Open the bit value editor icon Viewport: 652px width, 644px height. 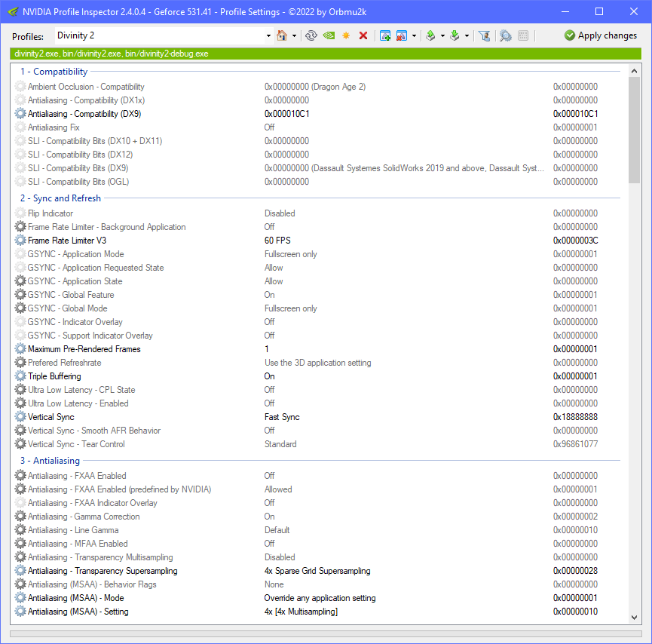[x=523, y=35]
